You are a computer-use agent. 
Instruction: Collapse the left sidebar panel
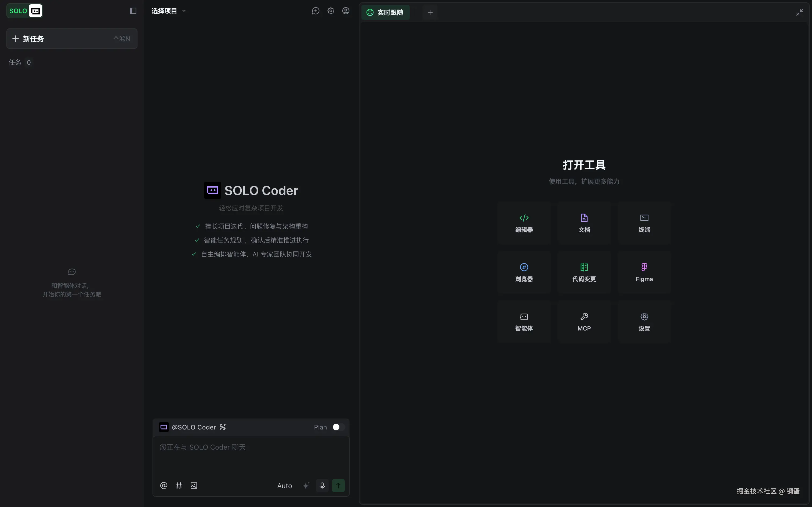click(133, 11)
